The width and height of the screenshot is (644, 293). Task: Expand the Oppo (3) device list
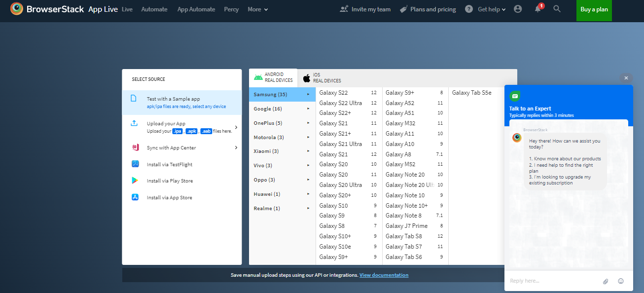click(x=282, y=180)
